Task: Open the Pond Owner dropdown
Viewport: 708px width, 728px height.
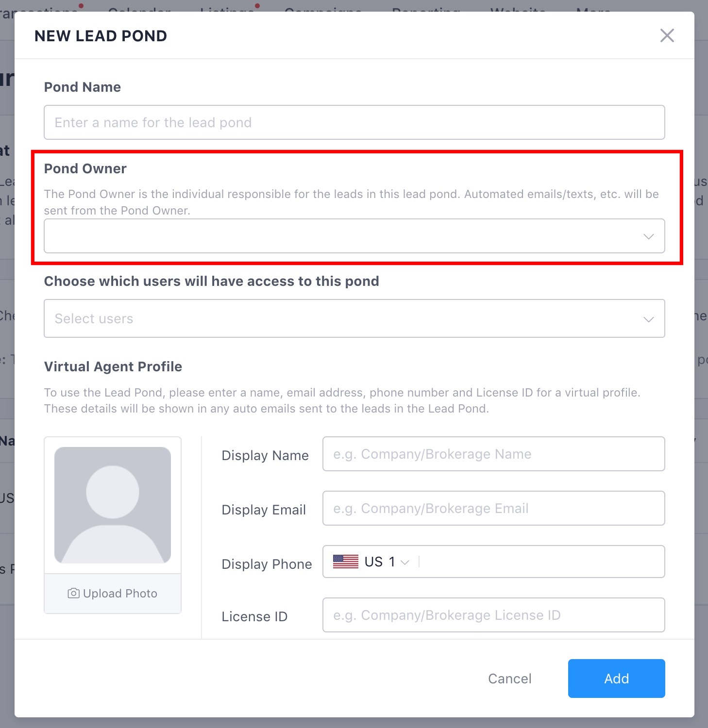Action: 354,236
